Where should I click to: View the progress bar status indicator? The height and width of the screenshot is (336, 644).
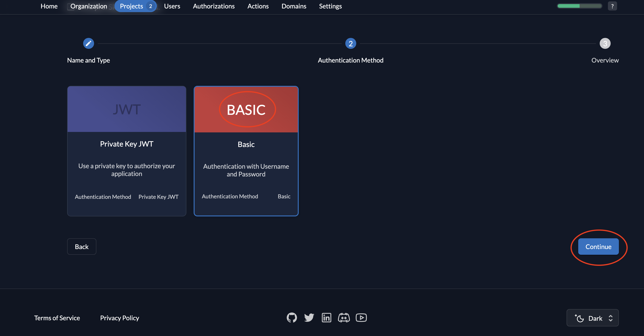580,6
